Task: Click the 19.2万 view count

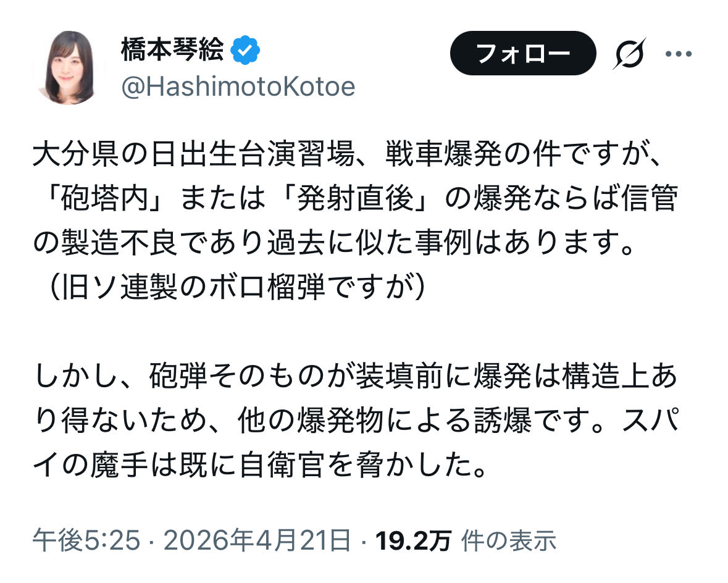Action: pyautogui.click(x=413, y=540)
